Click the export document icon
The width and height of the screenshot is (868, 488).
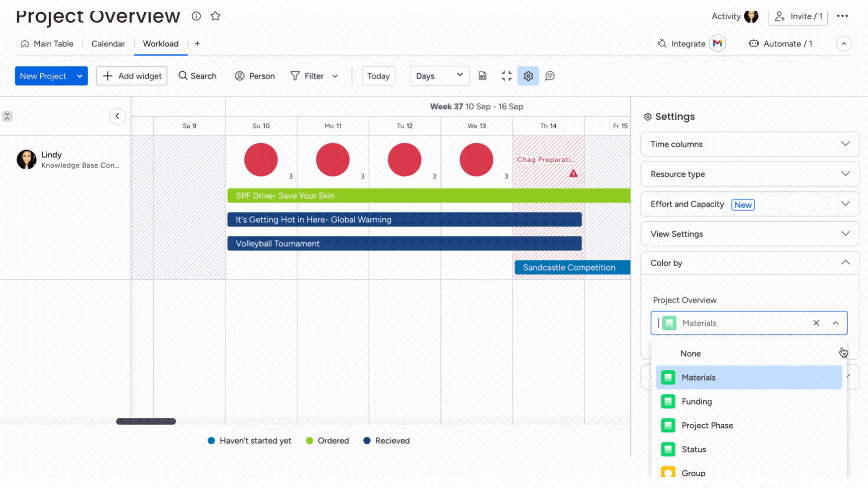[x=482, y=76]
